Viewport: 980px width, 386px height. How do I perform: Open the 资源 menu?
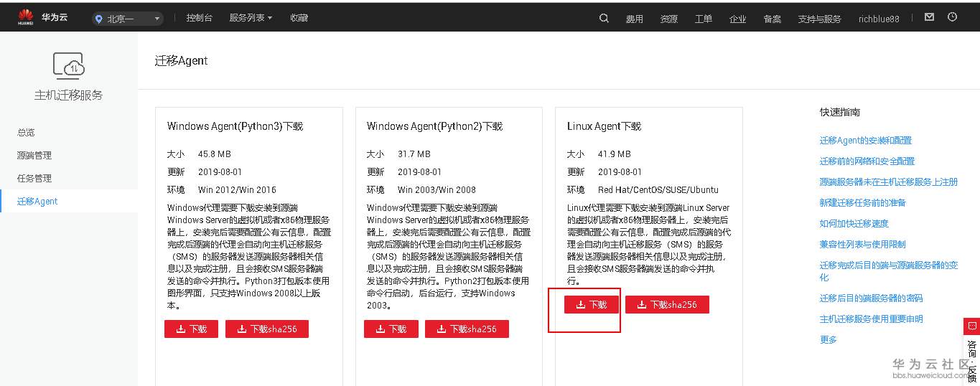[669, 19]
